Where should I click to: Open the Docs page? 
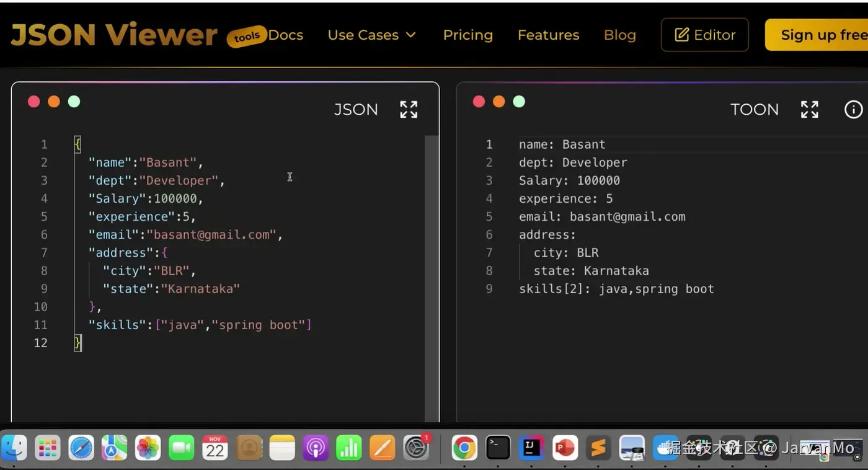click(x=286, y=35)
